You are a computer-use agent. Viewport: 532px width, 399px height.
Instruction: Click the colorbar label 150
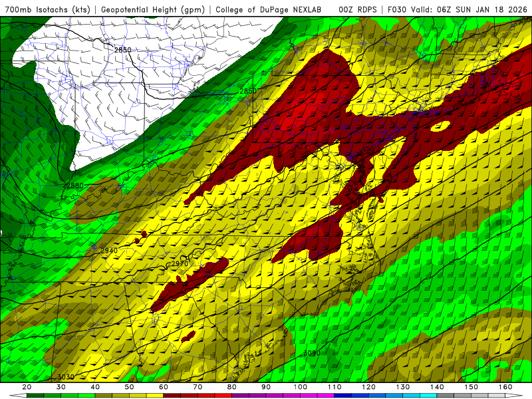click(471, 387)
